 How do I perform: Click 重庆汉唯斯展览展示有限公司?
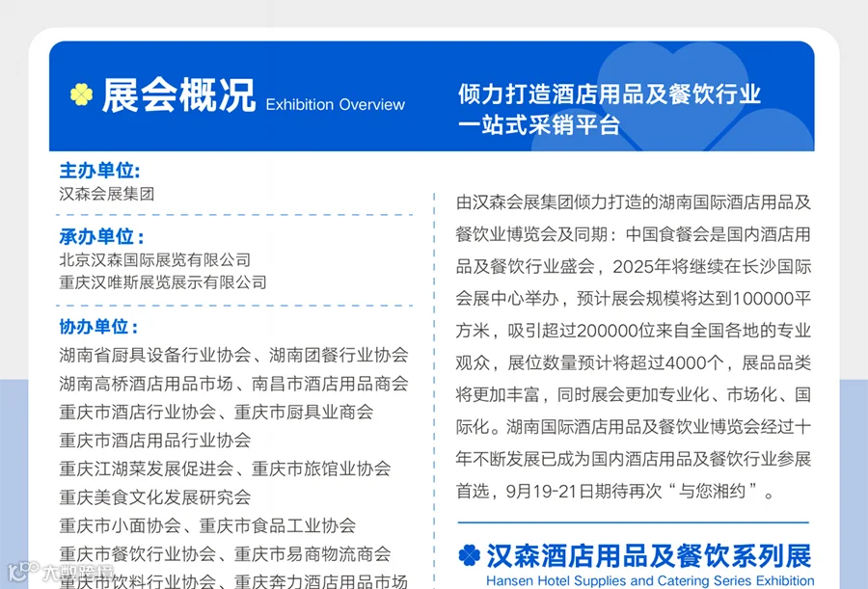163,282
